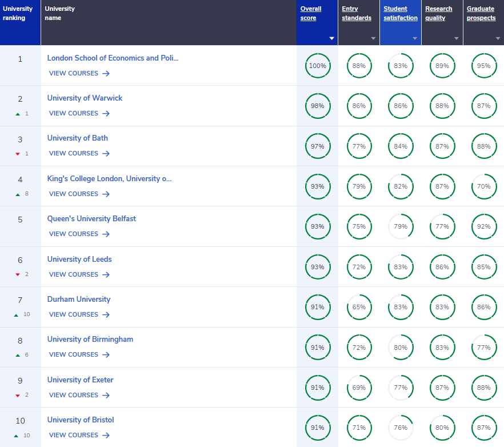Open University of Bath page
Screen dimensions: 504x447
78,138
